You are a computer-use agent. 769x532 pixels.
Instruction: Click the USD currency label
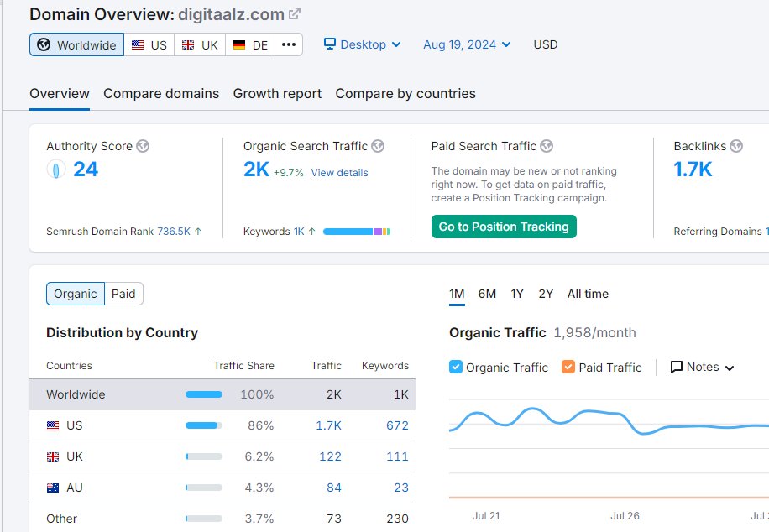(x=546, y=44)
